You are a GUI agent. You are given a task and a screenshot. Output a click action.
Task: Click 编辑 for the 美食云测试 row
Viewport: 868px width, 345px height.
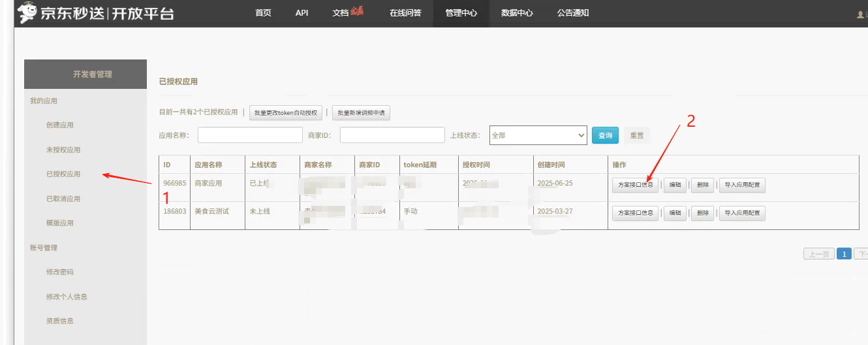675,213
